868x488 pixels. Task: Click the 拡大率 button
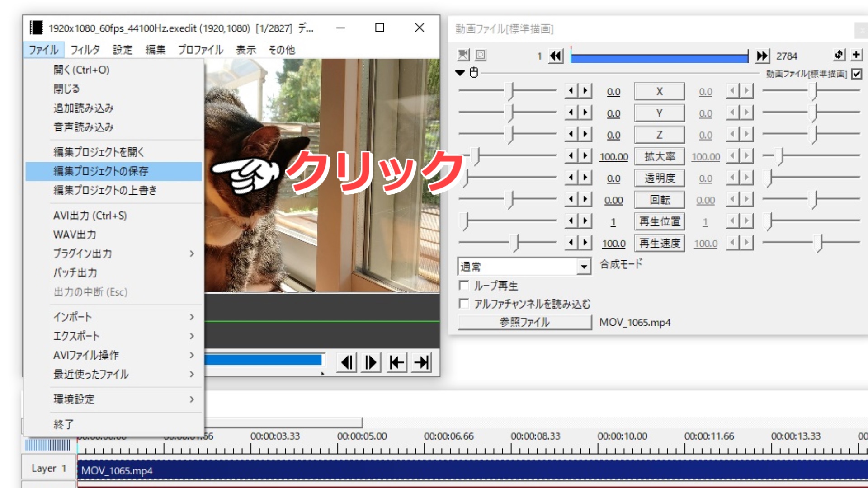point(660,156)
